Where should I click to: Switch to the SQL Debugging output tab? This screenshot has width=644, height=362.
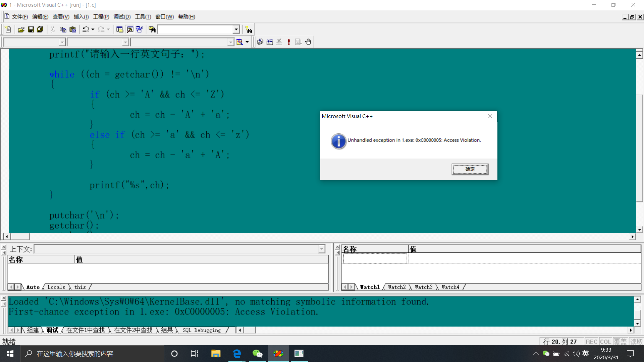tap(202, 330)
